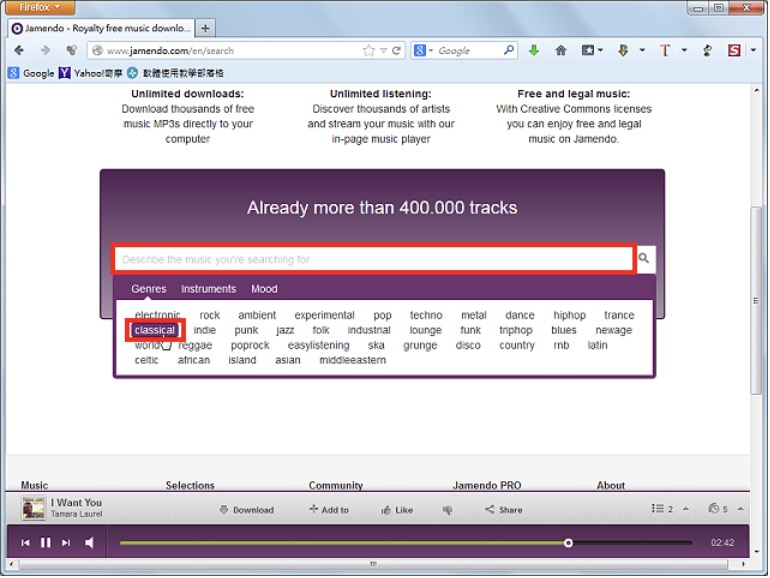This screenshot has height=578, width=770.
Task: Go forward with the browser forward arrow
Action: click(x=45, y=50)
